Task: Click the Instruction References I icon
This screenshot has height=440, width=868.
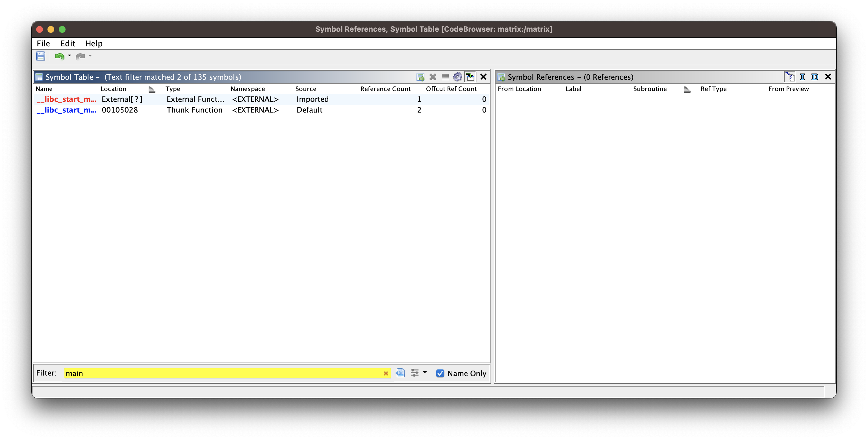Action: pyautogui.click(x=802, y=77)
